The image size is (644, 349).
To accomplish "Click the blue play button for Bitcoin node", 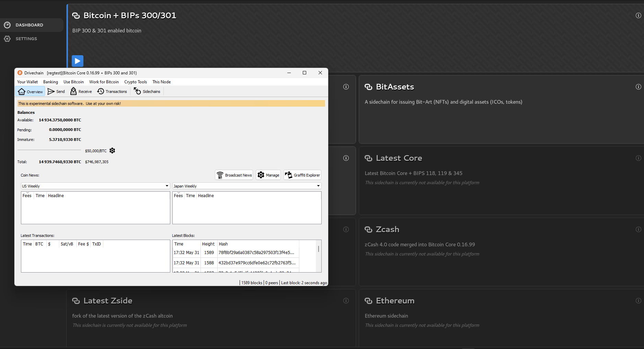I will [78, 61].
